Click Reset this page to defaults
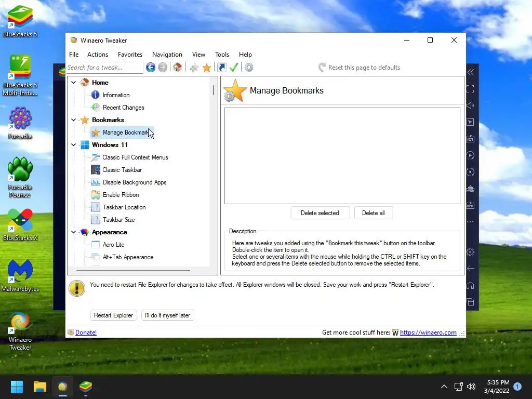532x399 pixels. (x=360, y=67)
